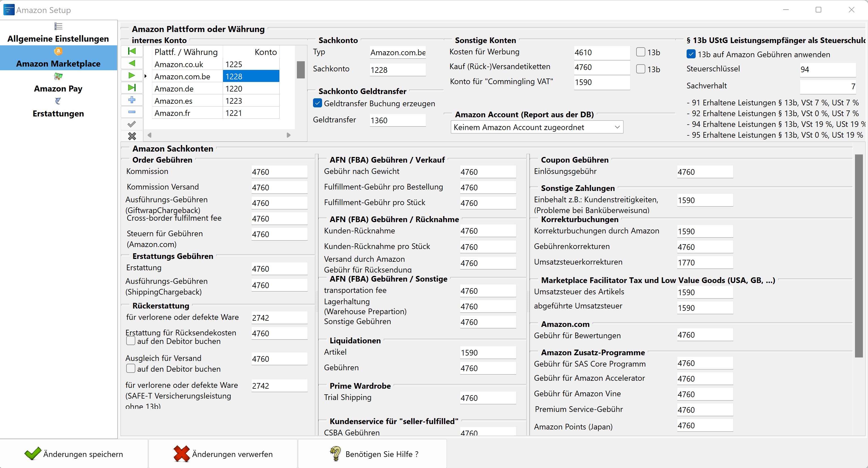Toggle 13b checkbox for Kauf (Rück-)Versandetiketten

640,69
